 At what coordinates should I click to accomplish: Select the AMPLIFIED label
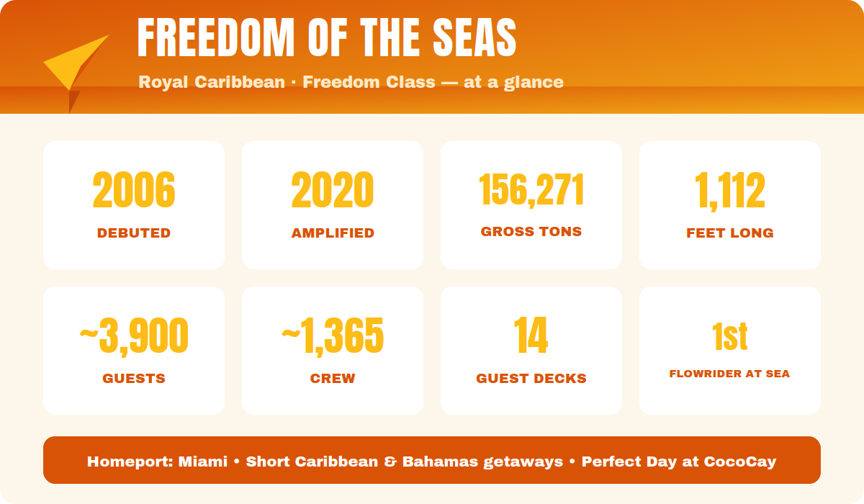coord(333,233)
